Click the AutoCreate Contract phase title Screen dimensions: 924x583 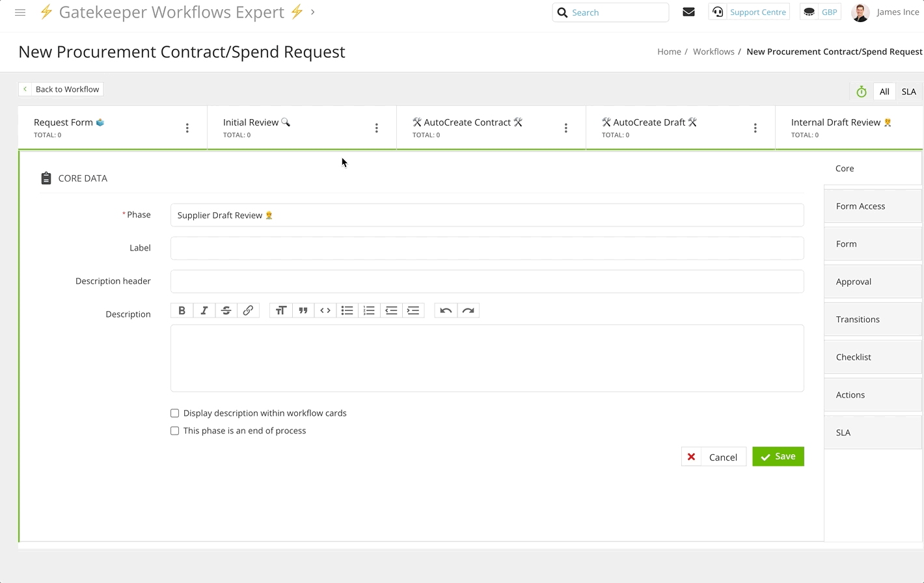point(467,122)
